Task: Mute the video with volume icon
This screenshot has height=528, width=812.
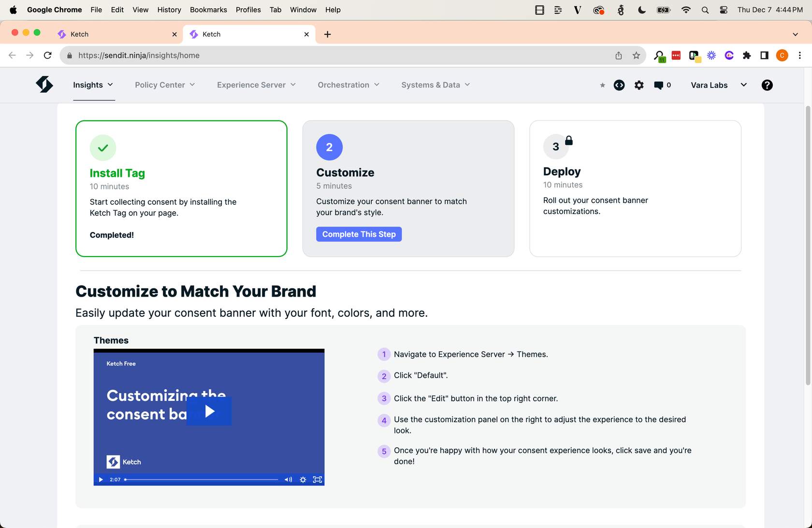Action: pyautogui.click(x=288, y=480)
